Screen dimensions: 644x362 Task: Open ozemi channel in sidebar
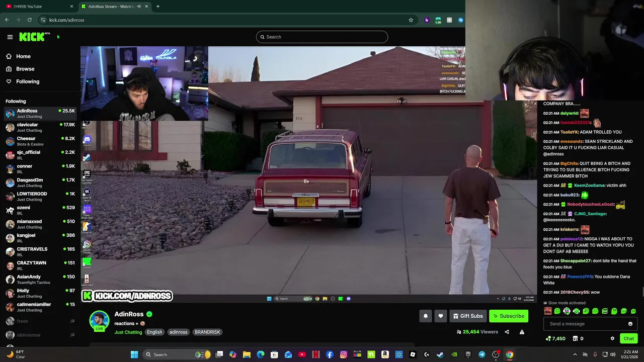pos(40,210)
